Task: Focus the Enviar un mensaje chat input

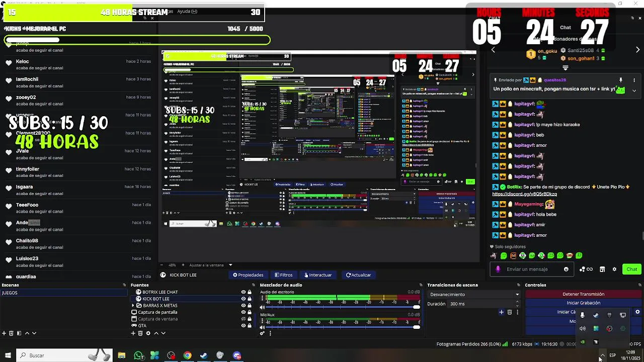Action: tap(532, 269)
